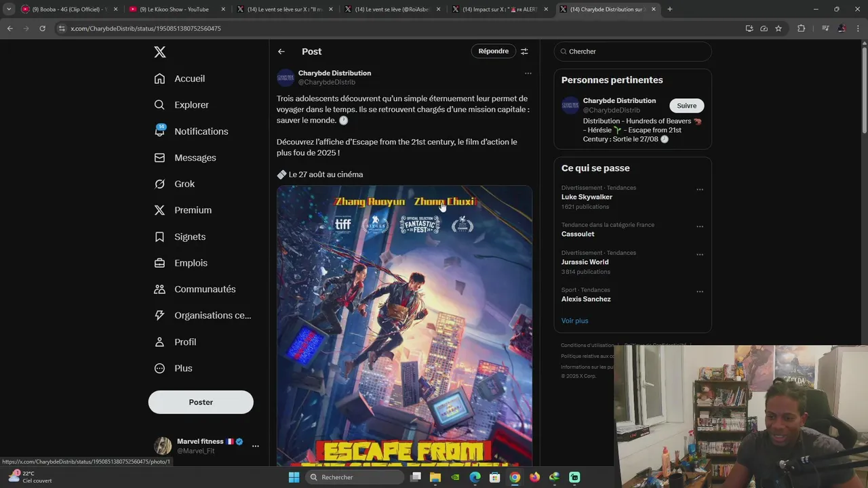
Task: Click the X logo in the sidebar
Action: pyautogui.click(x=159, y=52)
